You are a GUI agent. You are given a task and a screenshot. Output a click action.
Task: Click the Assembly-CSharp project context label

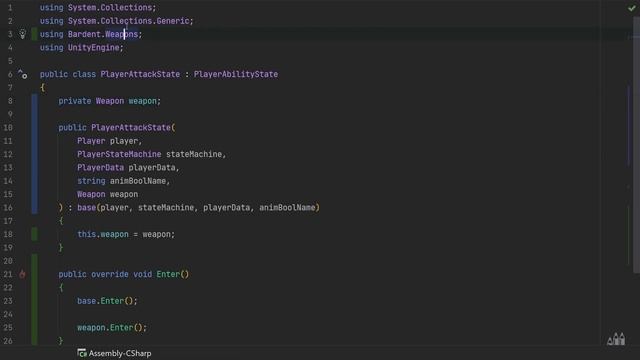point(114,353)
